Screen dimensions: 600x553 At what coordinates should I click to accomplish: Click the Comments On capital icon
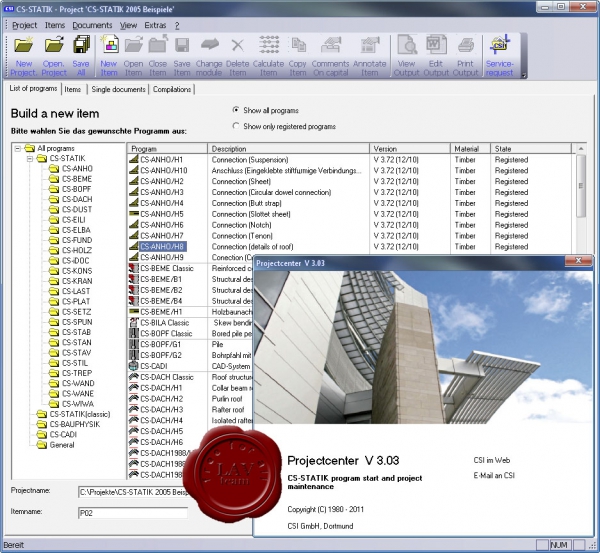331,45
